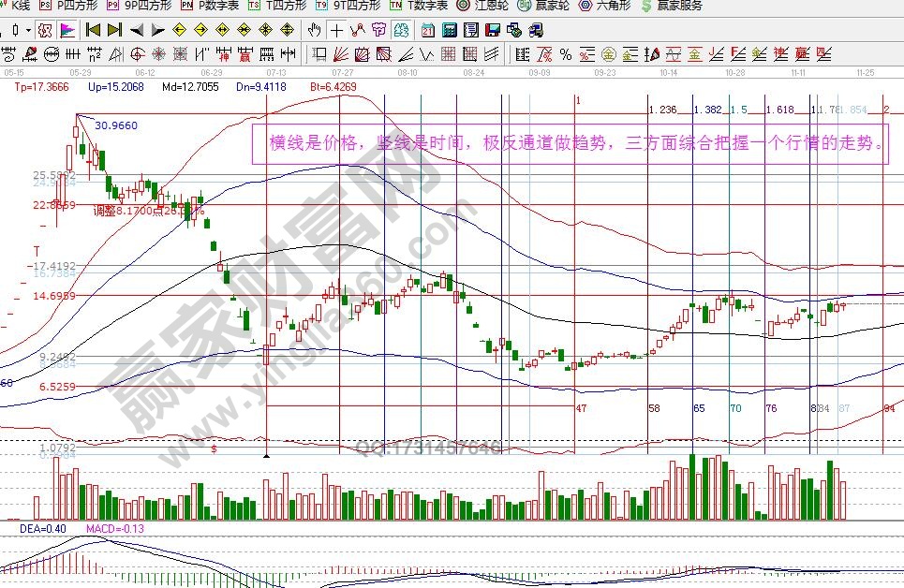Jump to last bar with skip-end arrow

point(114,30)
